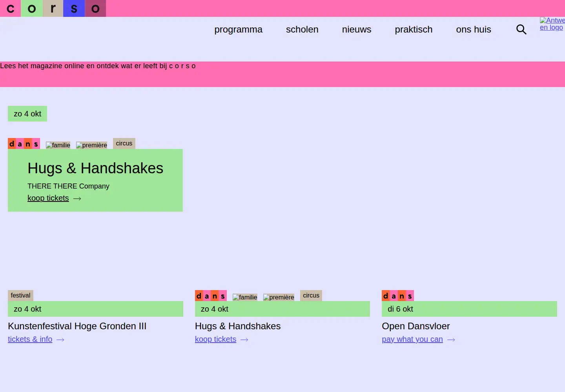Open the search magnifier icon
Screen dimensions: 565x392
point(521,29)
